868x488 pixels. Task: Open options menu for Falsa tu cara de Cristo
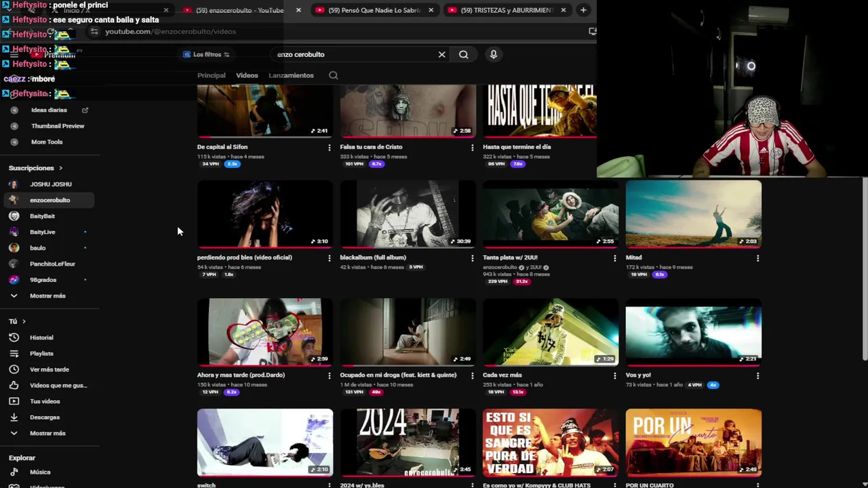tap(473, 147)
